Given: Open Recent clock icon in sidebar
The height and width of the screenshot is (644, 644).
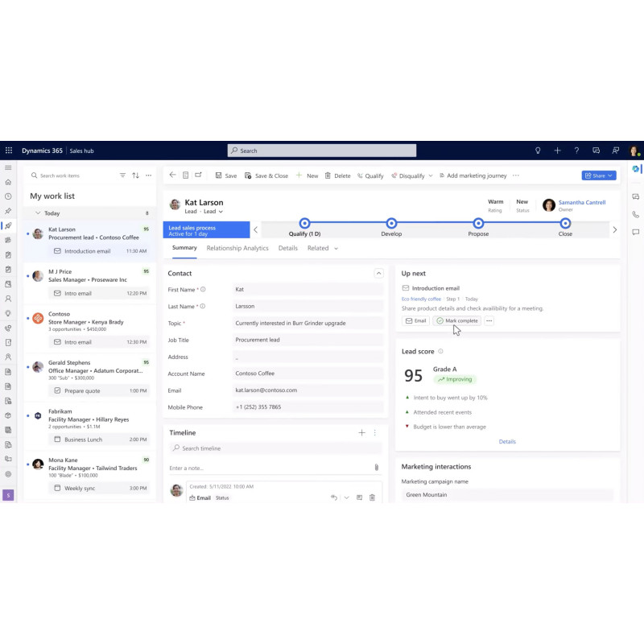Looking at the screenshot, I should click(x=8, y=196).
